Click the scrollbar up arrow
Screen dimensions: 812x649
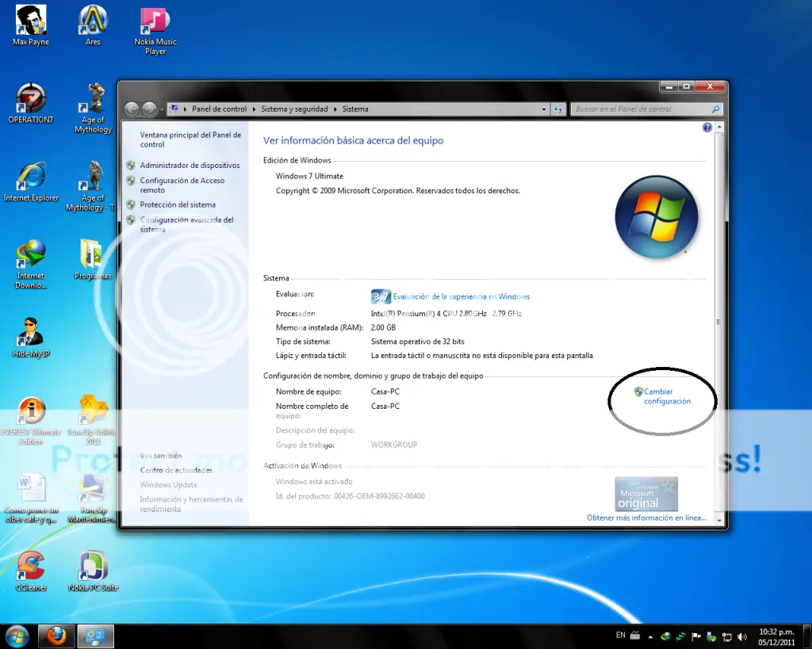[719, 128]
